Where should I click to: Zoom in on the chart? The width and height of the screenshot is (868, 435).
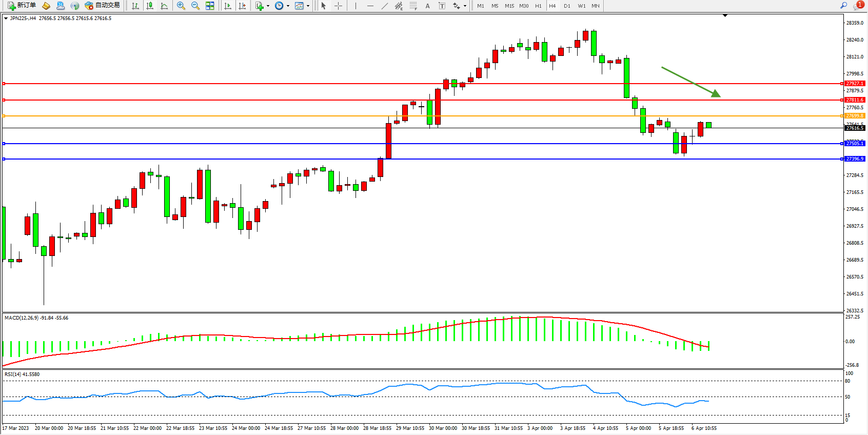(181, 6)
